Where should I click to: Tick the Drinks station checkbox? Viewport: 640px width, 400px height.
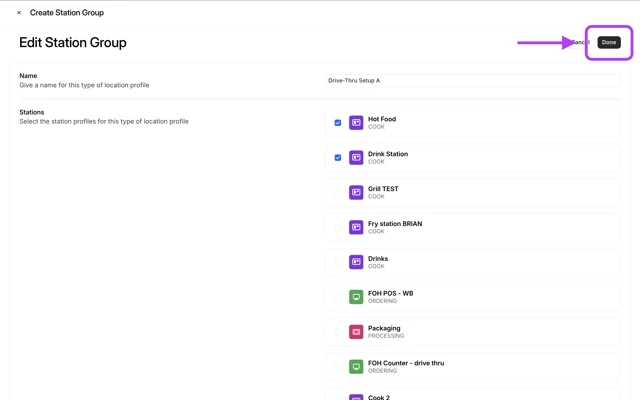[x=338, y=262]
